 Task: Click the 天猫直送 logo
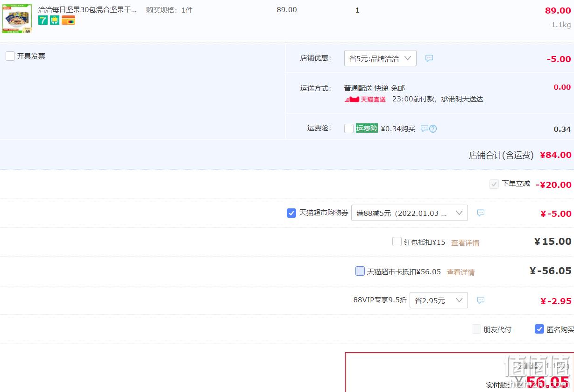pos(365,99)
